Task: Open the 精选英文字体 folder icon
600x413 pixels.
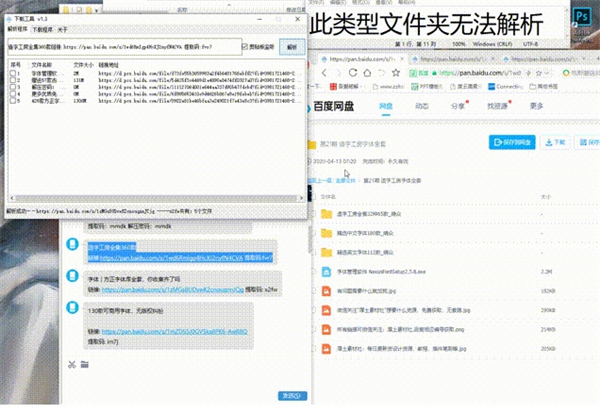Action: pos(328,251)
